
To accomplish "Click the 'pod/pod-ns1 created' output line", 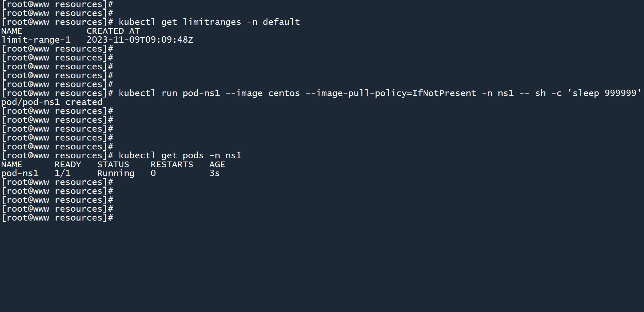I will (52, 102).
